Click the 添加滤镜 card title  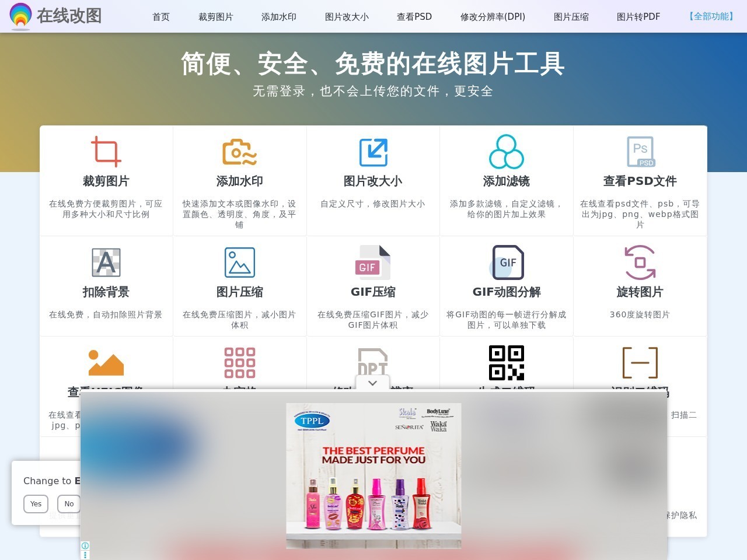pyautogui.click(x=507, y=181)
